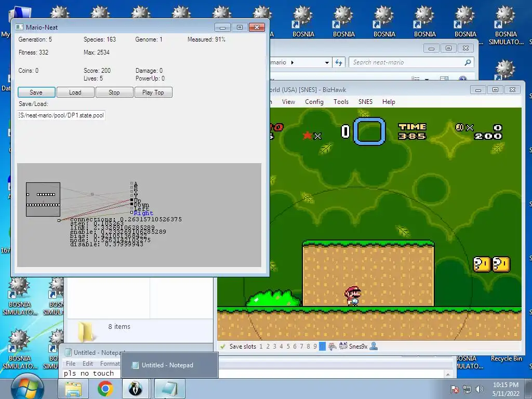Viewport: 532px width, 399px height.
Task: Select the Recycle Bin desktop label
Action: [x=506, y=358]
